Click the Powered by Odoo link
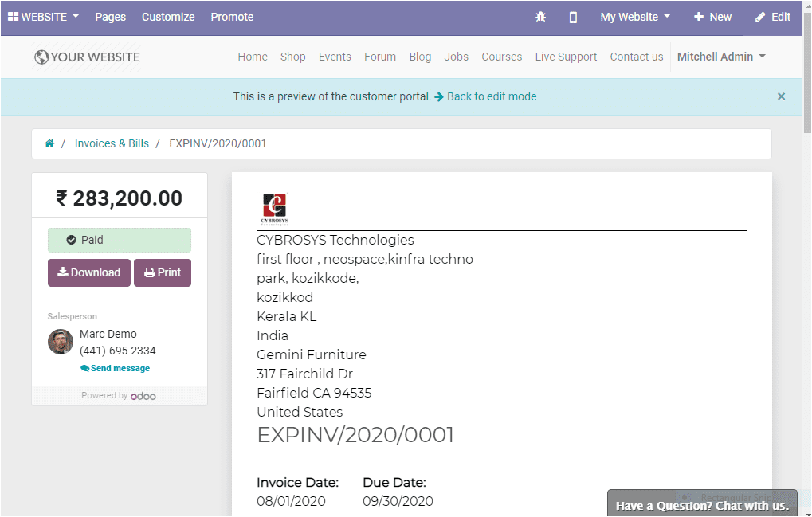 119,395
